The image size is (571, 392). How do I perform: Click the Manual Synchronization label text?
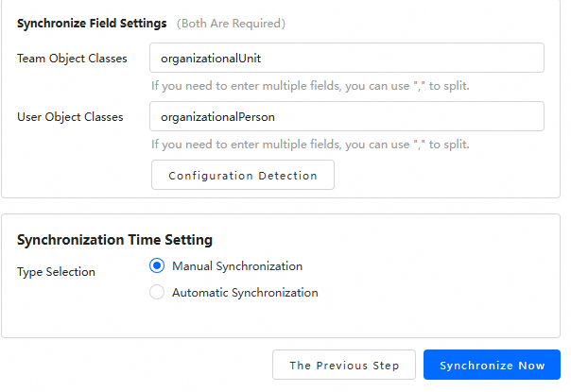point(237,266)
